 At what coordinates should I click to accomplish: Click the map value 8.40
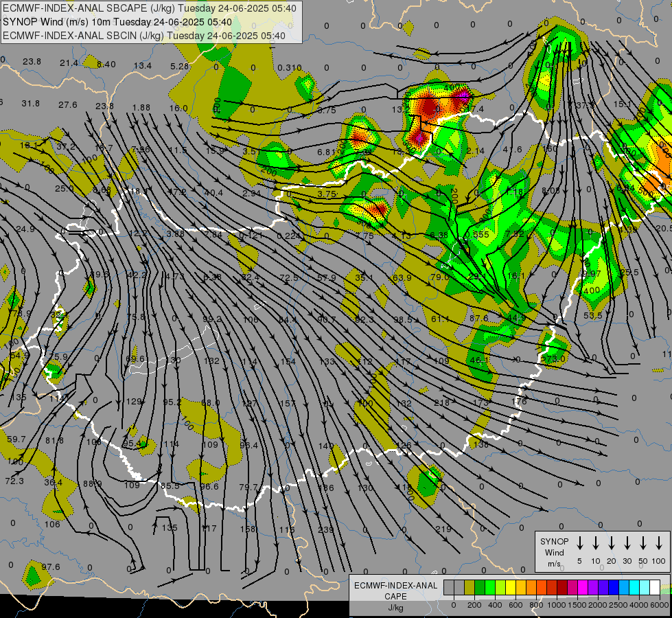pos(106,65)
